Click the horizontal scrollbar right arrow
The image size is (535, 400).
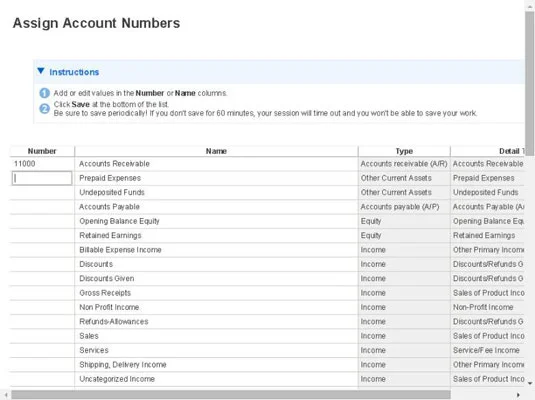click(518, 395)
